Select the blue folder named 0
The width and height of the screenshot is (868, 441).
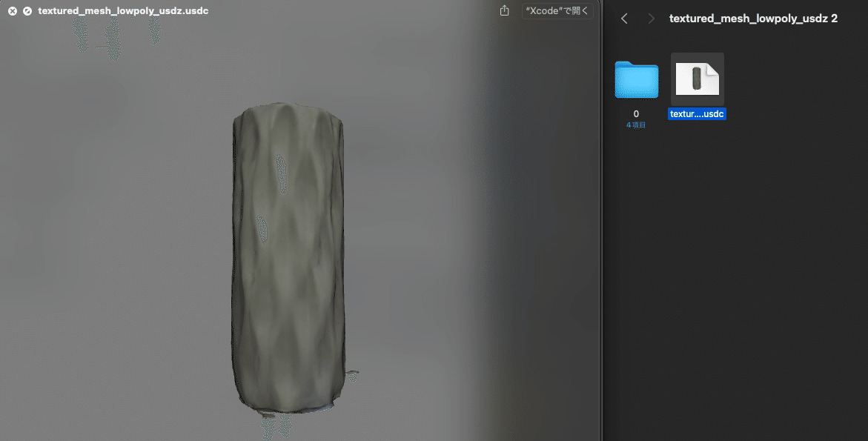(637, 80)
